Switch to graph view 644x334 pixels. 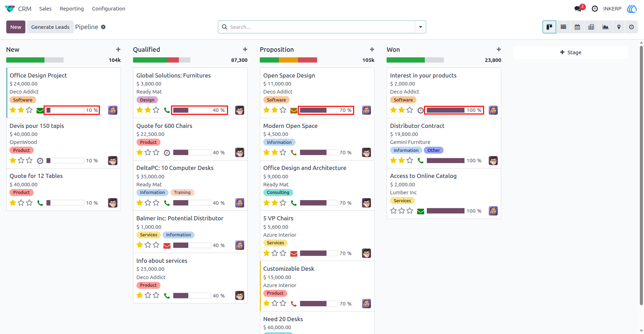point(605,27)
